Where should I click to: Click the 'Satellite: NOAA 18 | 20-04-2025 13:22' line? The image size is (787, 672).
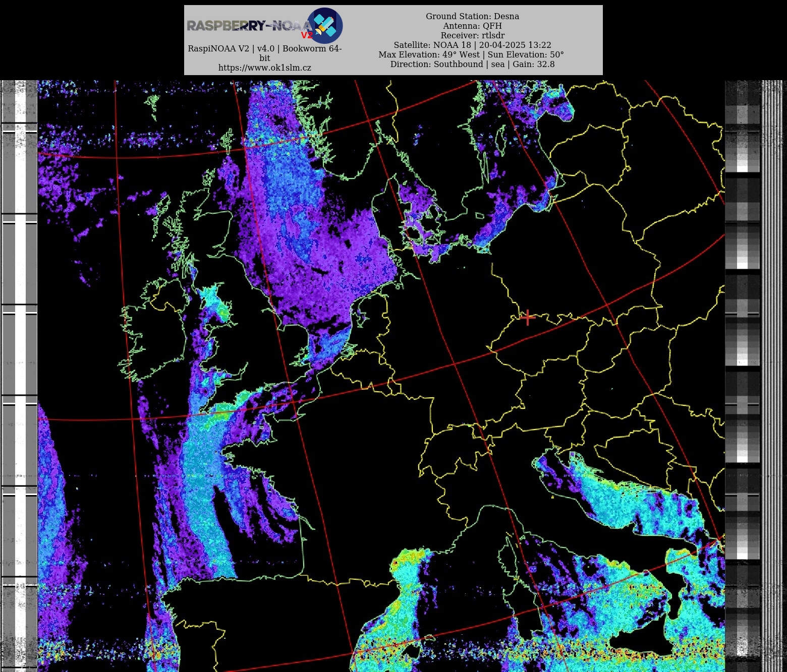point(472,45)
